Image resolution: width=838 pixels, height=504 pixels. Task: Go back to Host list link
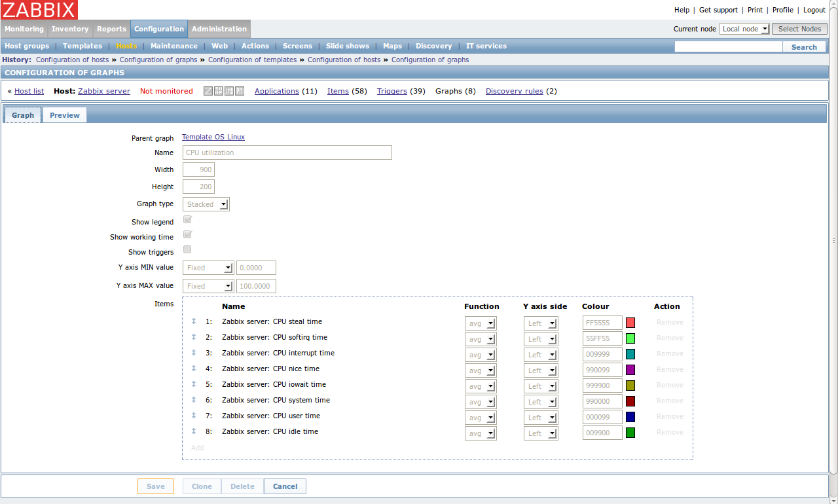click(x=29, y=91)
